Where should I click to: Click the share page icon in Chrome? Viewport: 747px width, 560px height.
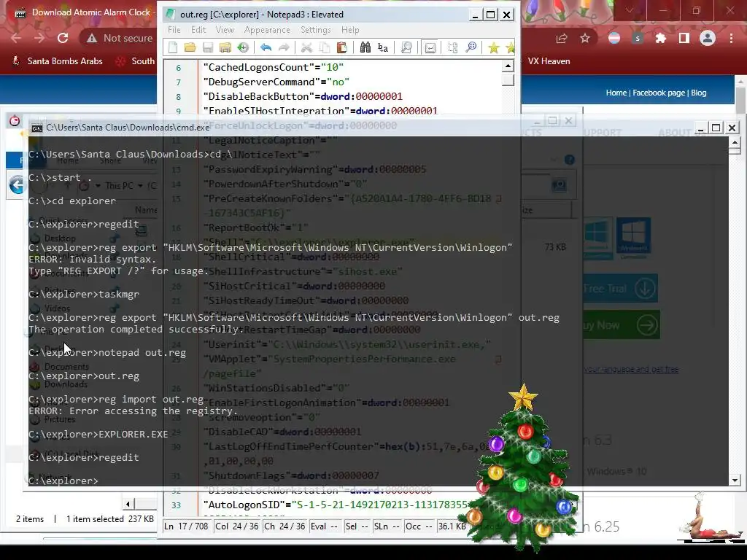pos(562,38)
